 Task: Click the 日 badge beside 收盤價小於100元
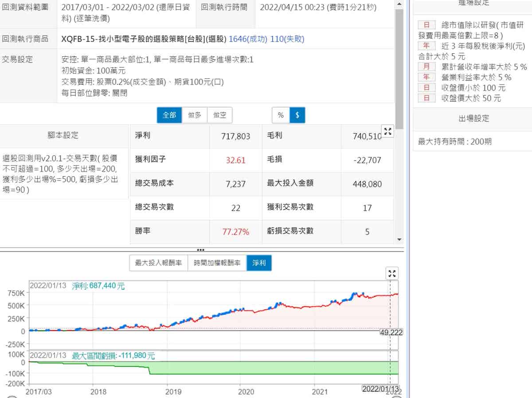pyautogui.click(x=426, y=88)
